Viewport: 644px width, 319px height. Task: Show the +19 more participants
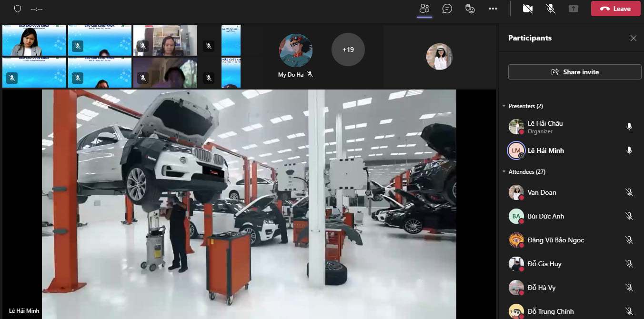tap(348, 50)
